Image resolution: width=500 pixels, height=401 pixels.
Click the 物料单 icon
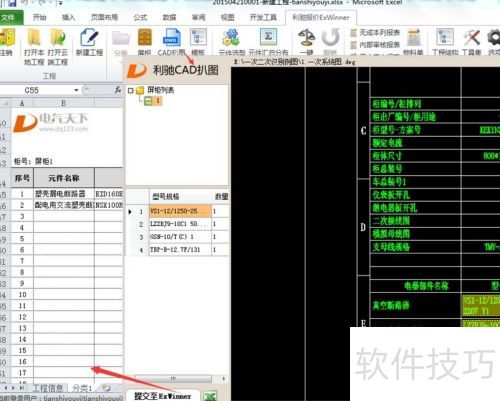click(x=414, y=37)
